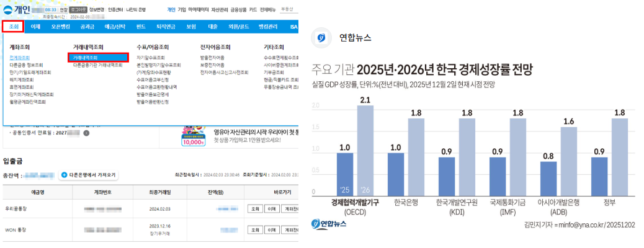Select 다른금융기관 거래내역조회 in the dropdown
This screenshot has height=248, width=644.
98,65
